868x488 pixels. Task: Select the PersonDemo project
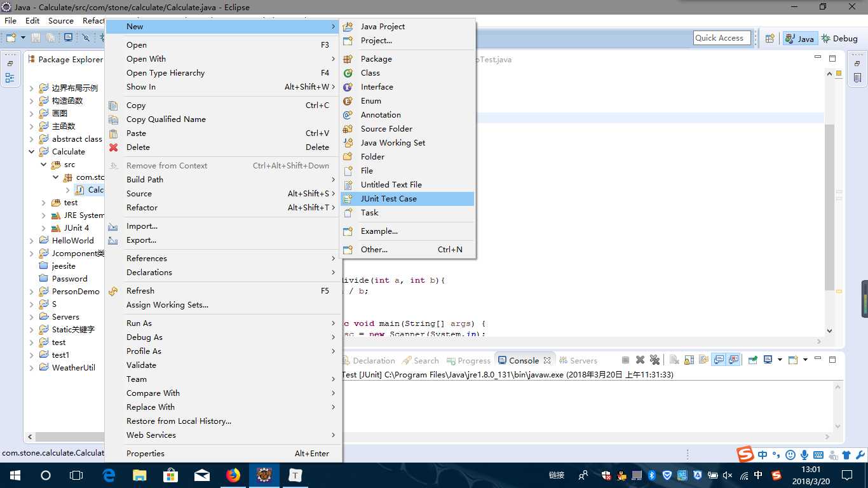[x=76, y=292]
